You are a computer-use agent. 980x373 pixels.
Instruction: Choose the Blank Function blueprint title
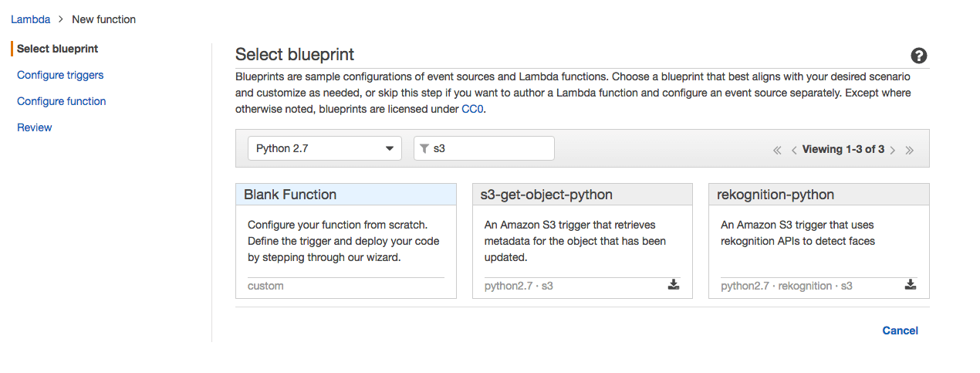pos(290,195)
